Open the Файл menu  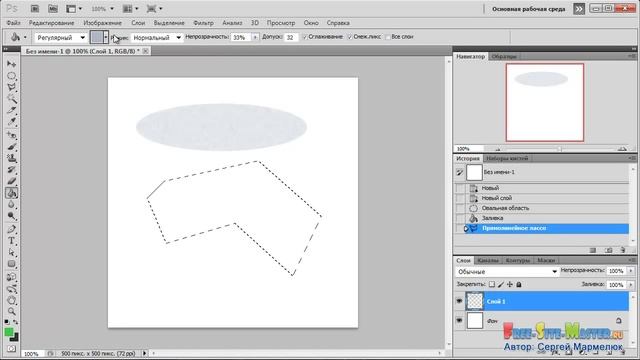click(13, 23)
